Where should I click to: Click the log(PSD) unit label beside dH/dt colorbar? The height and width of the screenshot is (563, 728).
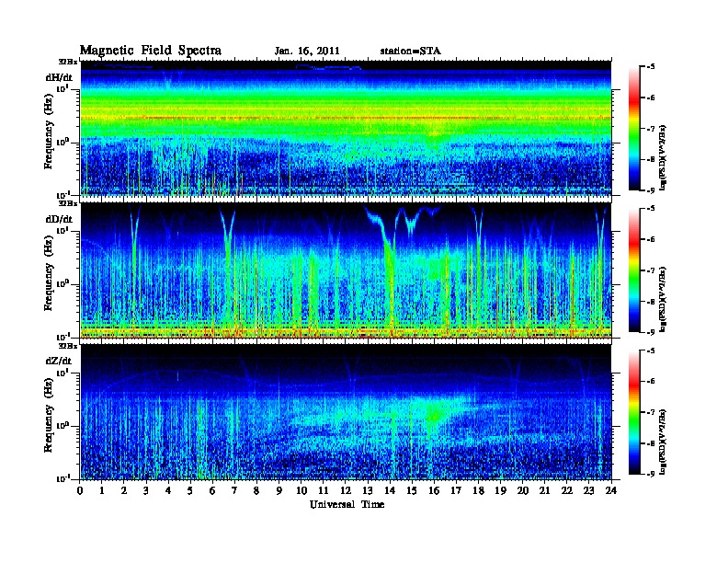coord(664,157)
